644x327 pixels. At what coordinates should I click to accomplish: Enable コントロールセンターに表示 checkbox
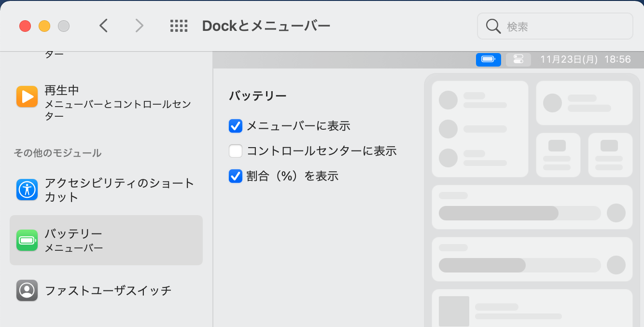point(236,151)
